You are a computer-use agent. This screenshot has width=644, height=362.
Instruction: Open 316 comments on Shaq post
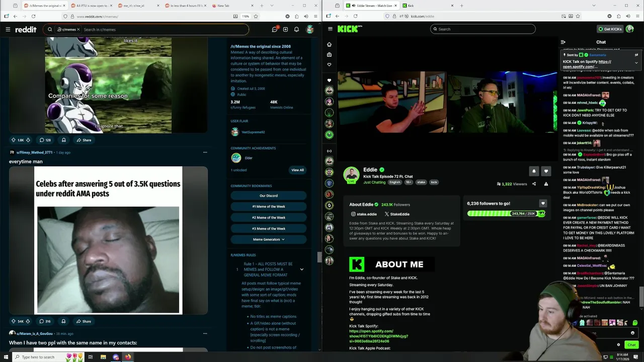click(x=45, y=321)
